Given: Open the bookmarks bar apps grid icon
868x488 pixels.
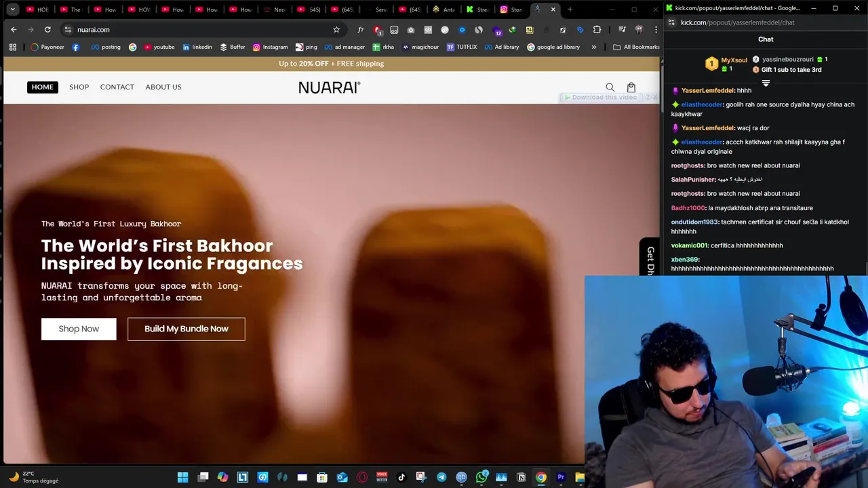Looking at the screenshot, I should coord(12,47).
